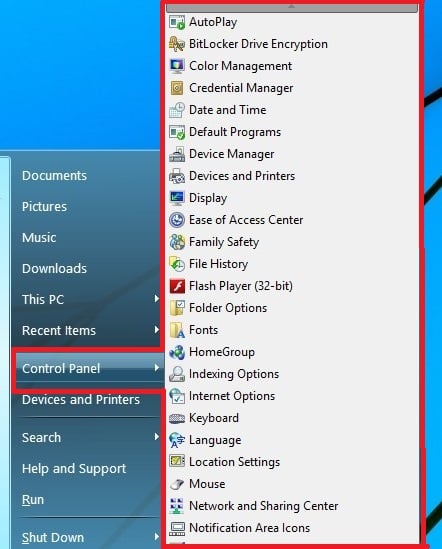Click the Shut Down button
Screen dimensions: 442x549
click(x=53, y=537)
